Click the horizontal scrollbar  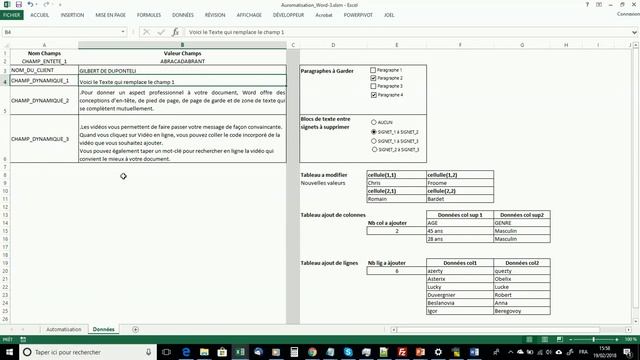click(498, 330)
